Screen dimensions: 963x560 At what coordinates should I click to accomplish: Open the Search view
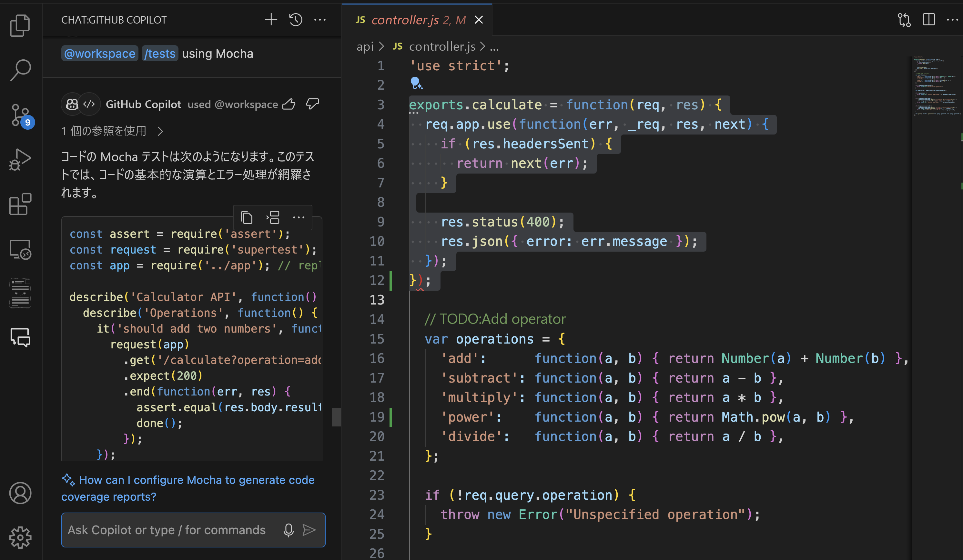[20, 70]
